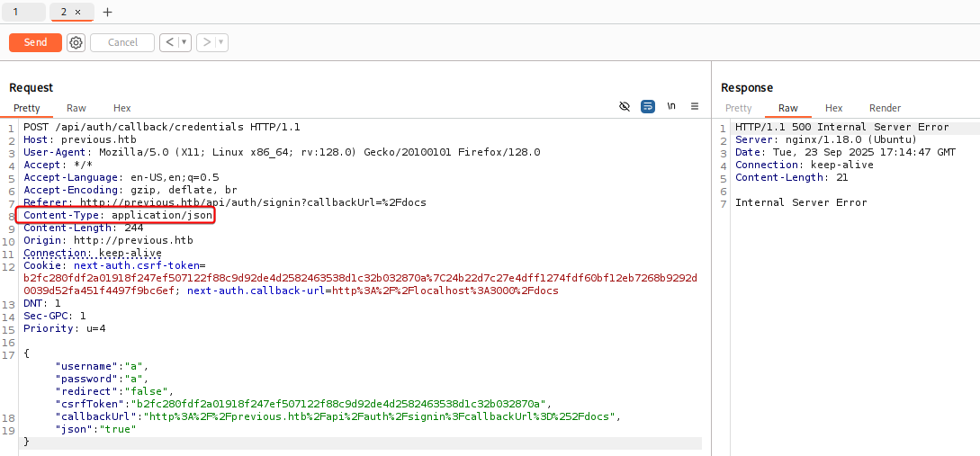
Task: Switch the Request view to Raw
Action: (76, 108)
